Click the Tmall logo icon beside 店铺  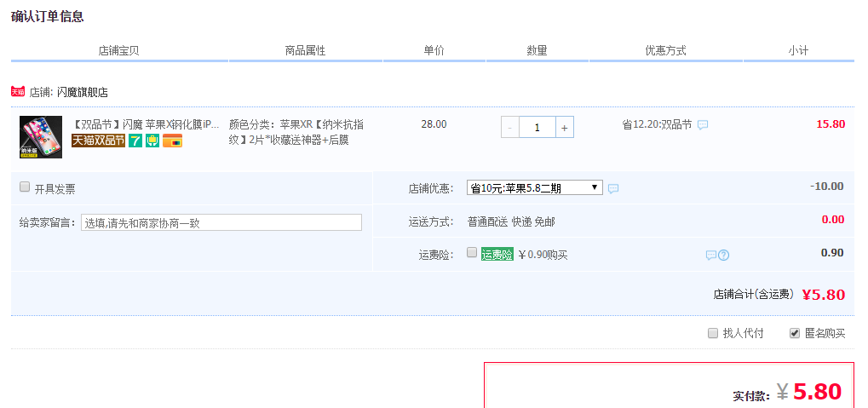click(18, 92)
